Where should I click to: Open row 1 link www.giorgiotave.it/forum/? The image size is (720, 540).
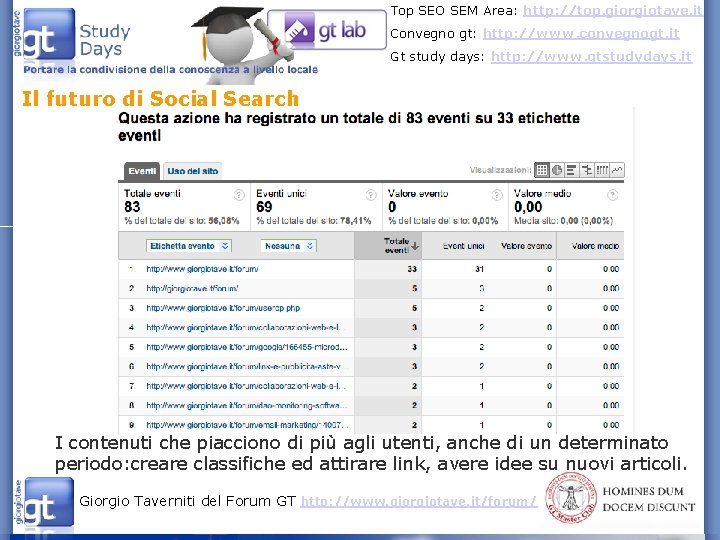(202, 269)
